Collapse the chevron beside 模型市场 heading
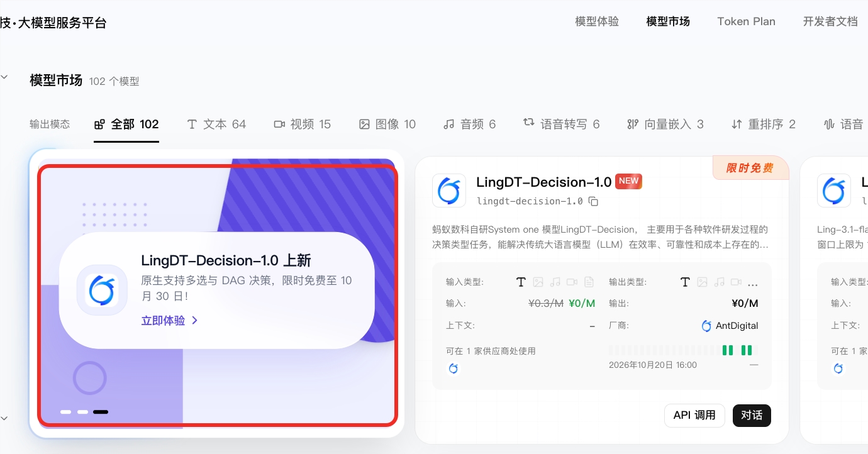Screen dimensions: 868x454 [4, 77]
